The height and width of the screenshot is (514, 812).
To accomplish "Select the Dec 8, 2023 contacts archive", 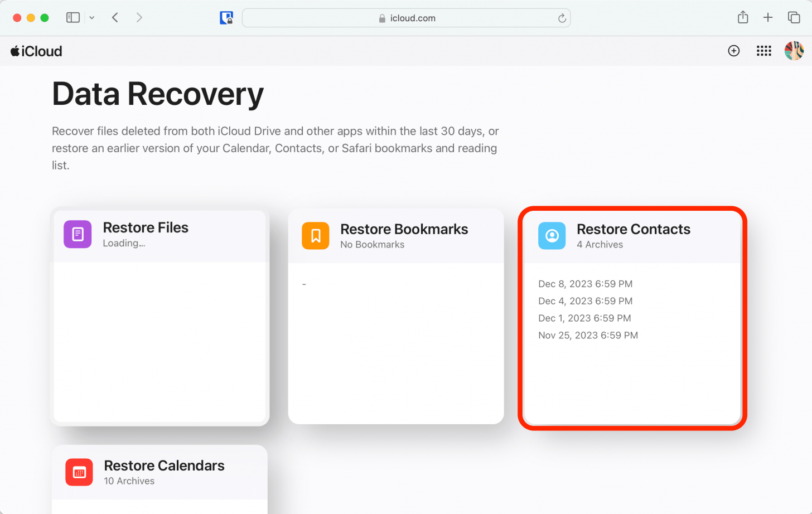I will pos(585,284).
